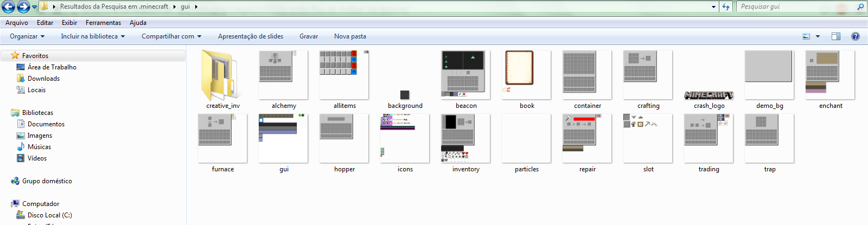Select the hopper image thumbnail
Image resolution: width=868 pixels, height=225 pixels.
pos(344,138)
